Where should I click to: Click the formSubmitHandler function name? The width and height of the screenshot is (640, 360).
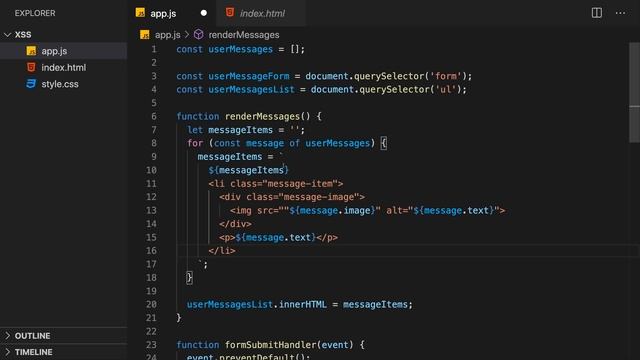click(270, 345)
